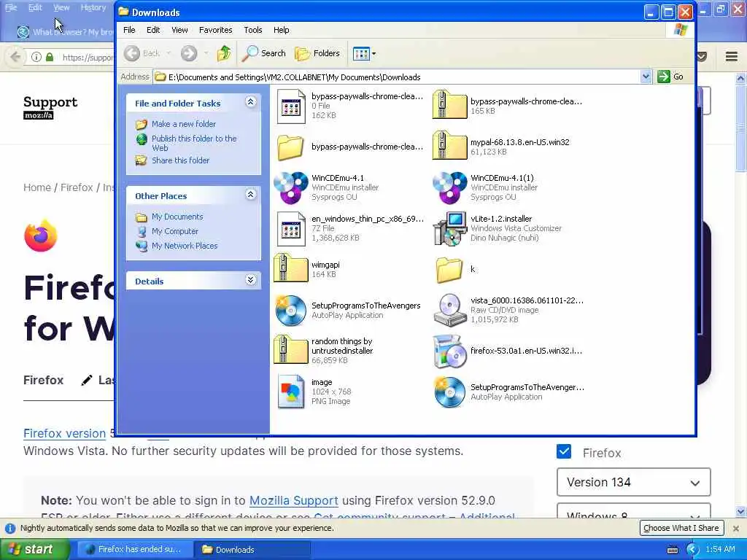This screenshot has width=747, height=560.
Task: Select the 165 KB bypass-paywalls zip folder
Action: [449, 105]
